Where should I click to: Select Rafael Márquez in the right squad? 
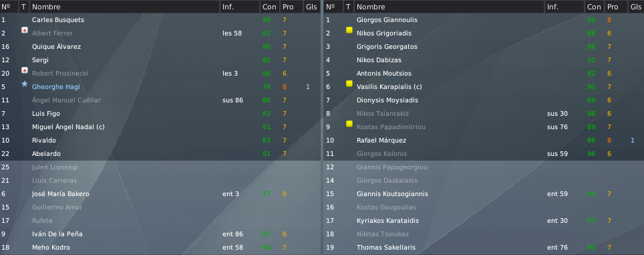click(x=381, y=141)
